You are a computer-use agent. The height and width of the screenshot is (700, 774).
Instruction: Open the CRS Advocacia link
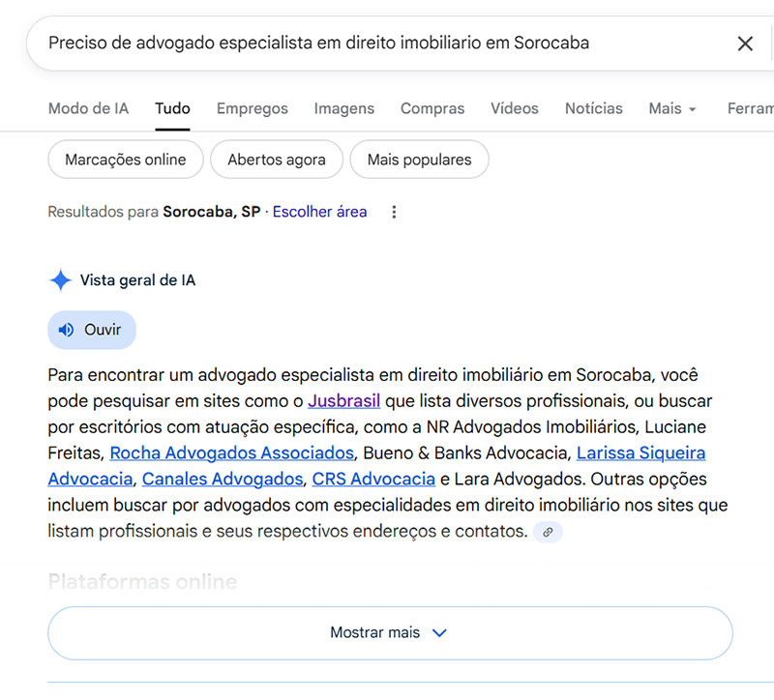pos(373,479)
